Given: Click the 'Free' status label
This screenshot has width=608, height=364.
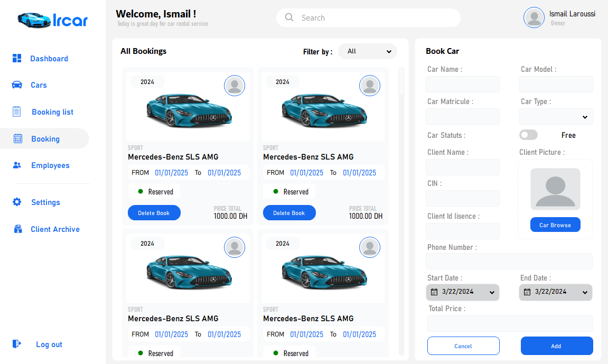Looking at the screenshot, I should click(x=568, y=135).
